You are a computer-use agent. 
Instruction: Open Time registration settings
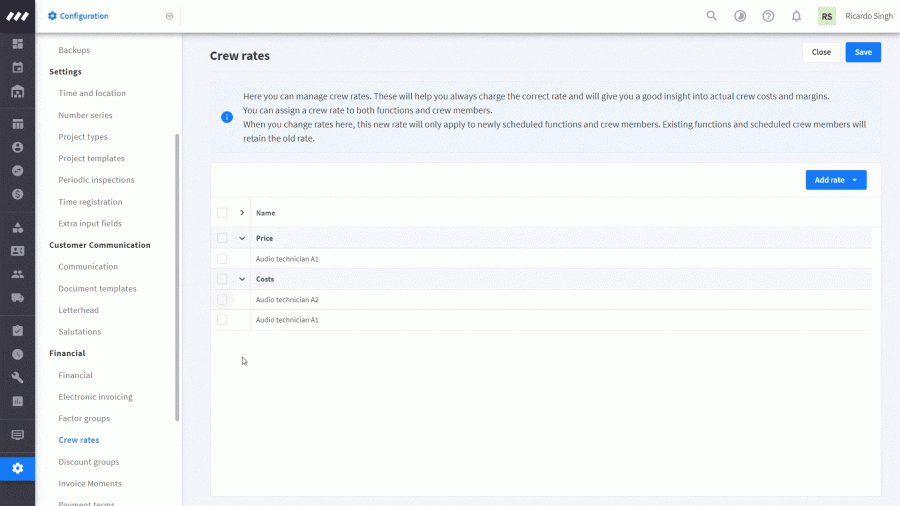[90, 201]
